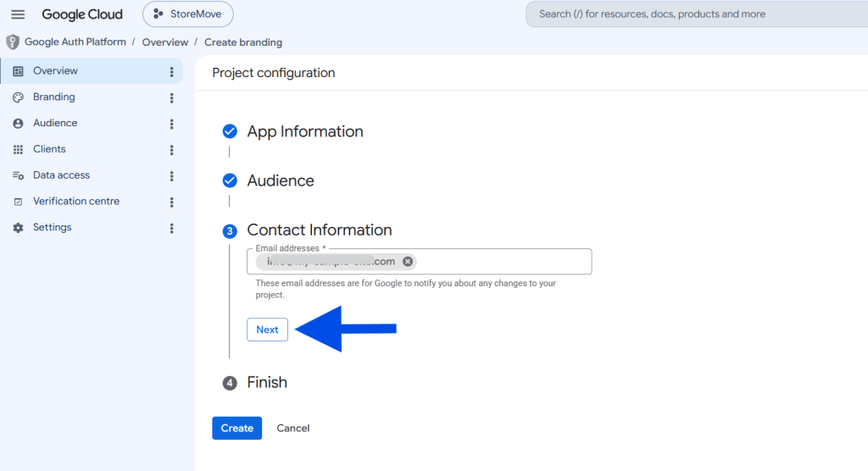Image resolution: width=868 pixels, height=471 pixels.
Task: Open the Overview row three-dot menu
Action: click(x=171, y=71)
